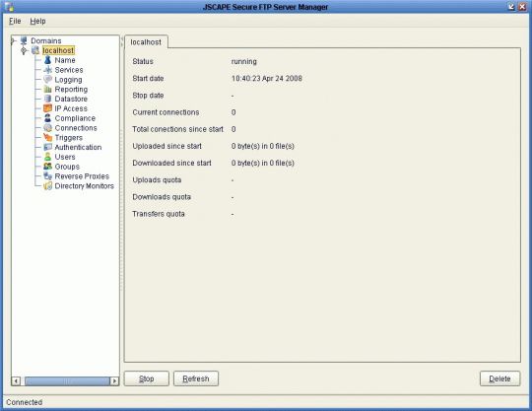This screenshot has height=411, width=532.
Task: Click the start date '10:40:23 Apr 24 2008'
Action: coord(267,79)
